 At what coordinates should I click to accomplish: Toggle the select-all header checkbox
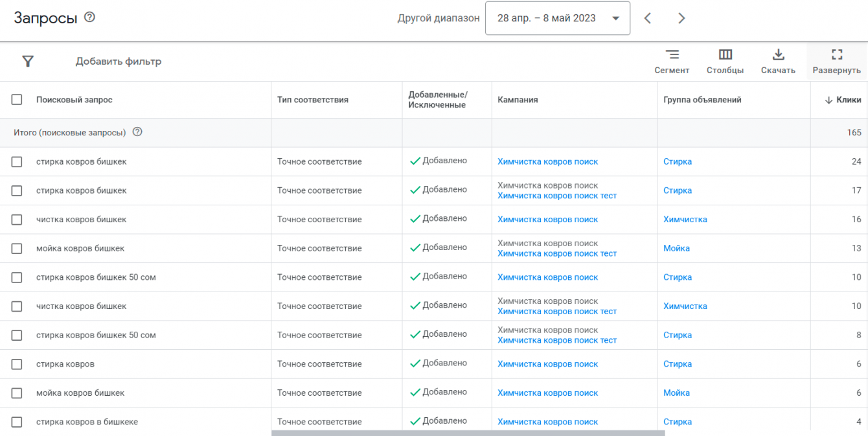17,100
